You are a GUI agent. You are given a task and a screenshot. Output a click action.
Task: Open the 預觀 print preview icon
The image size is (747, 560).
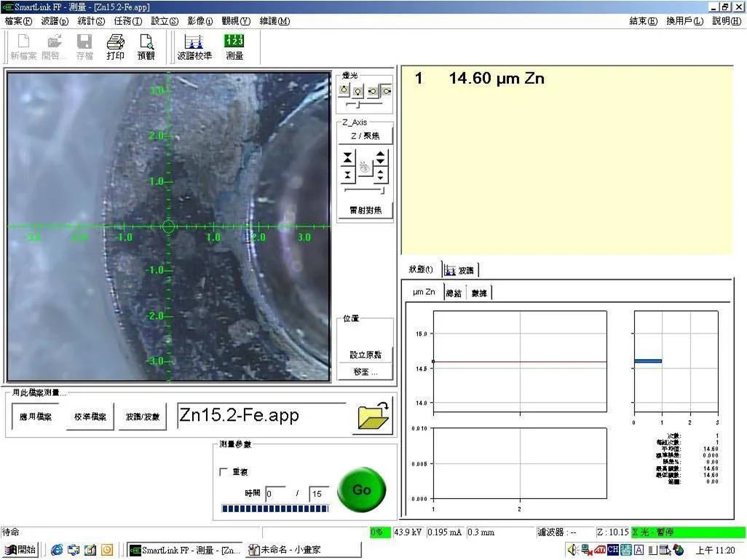146,47
